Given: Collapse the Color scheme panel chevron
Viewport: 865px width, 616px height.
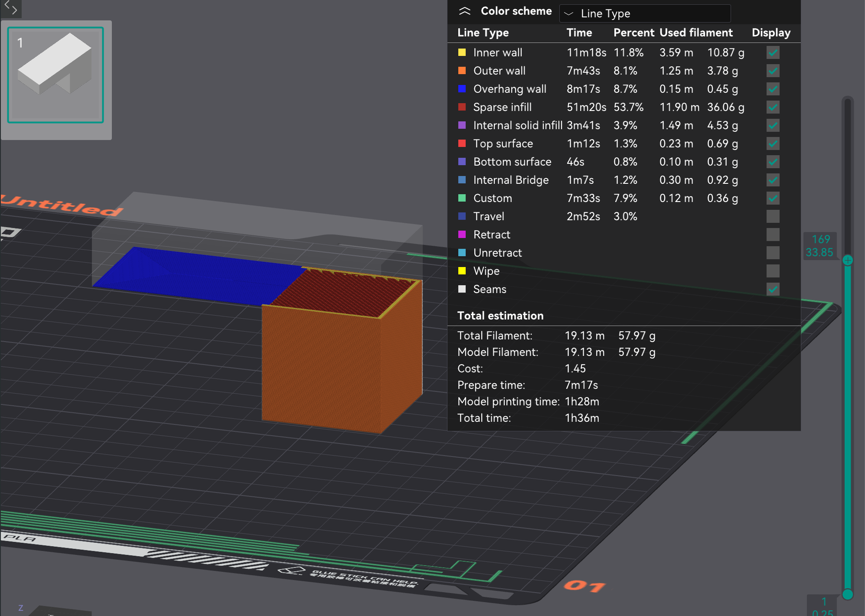Looking at the screenshot, I should pyautogui.click(x=466, y=11).
